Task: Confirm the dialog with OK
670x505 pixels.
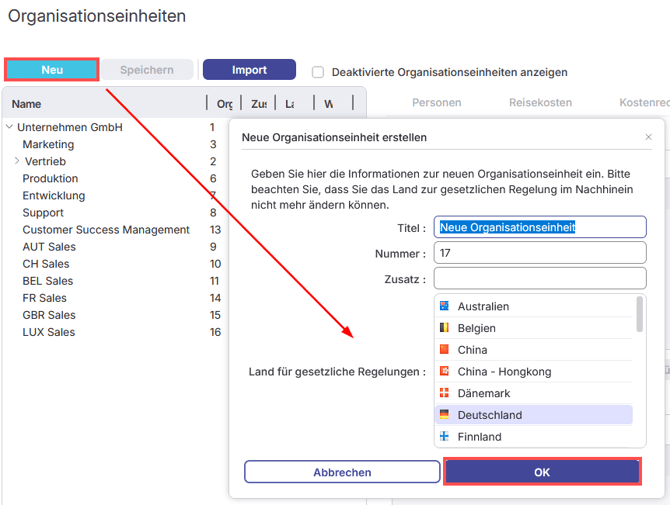Action: coord(542,472)
